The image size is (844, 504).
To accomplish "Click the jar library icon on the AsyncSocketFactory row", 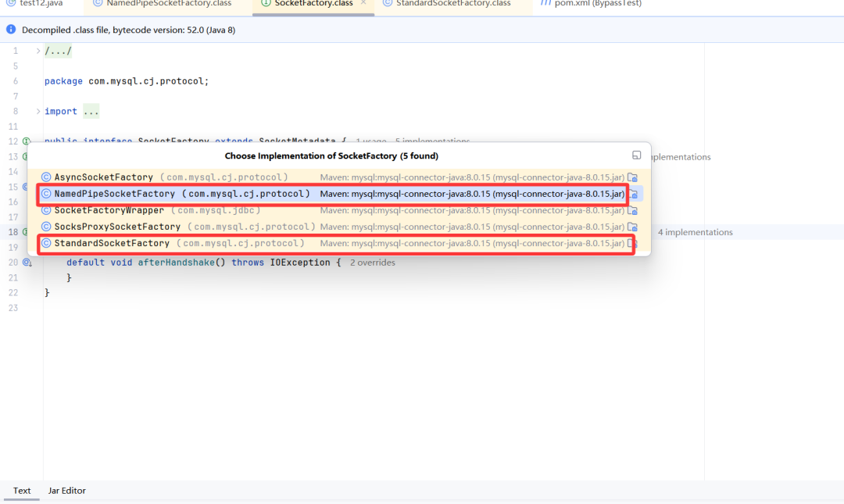I will (633, 177).
